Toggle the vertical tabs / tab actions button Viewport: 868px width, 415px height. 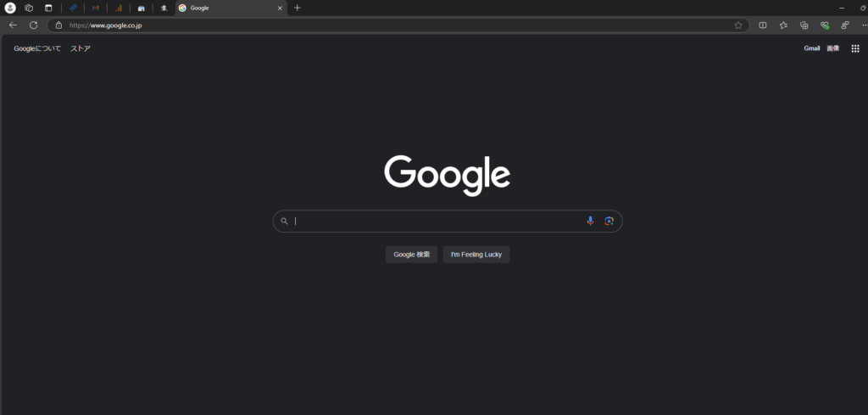(x=48, y=8)
